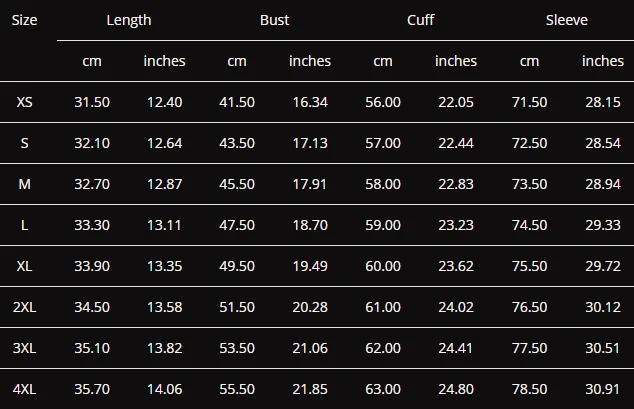Click the Size column header
The width and height of the screenshot is (634, 409).
pyautogui.click(x=24, y=20)
